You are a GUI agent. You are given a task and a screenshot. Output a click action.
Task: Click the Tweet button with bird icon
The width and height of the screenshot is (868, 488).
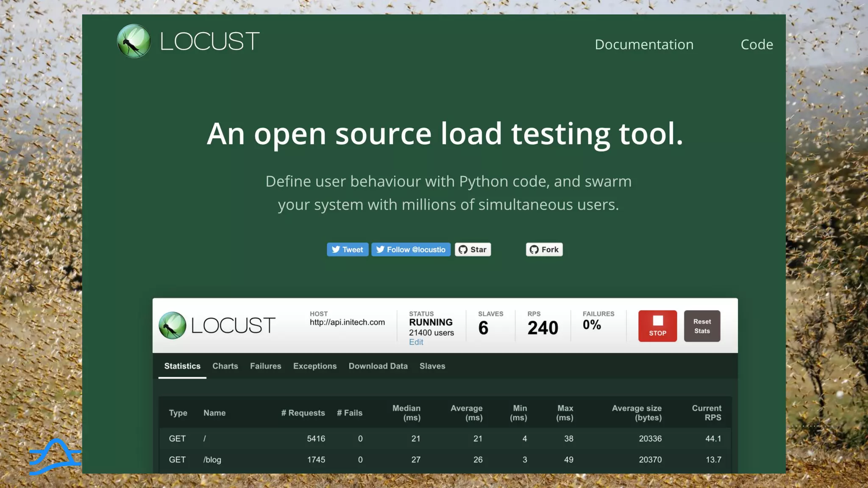click(x=347, y=250)
